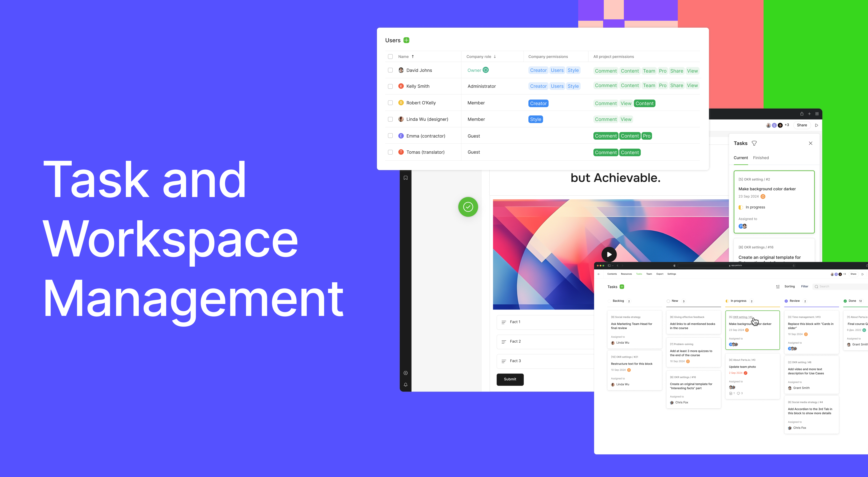This screenshot has width=868, height=477.
Task: Sort by the Company role column arrow
Action: [495, 57]
